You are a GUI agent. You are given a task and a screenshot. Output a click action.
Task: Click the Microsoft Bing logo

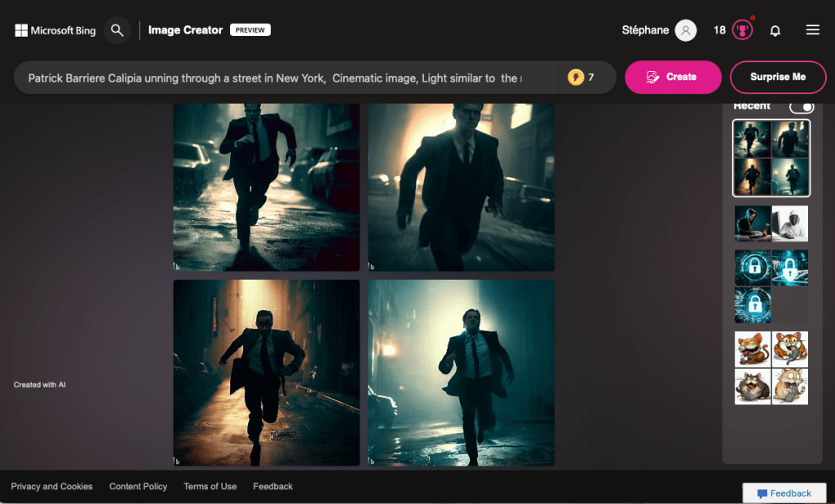click(55, 30)
